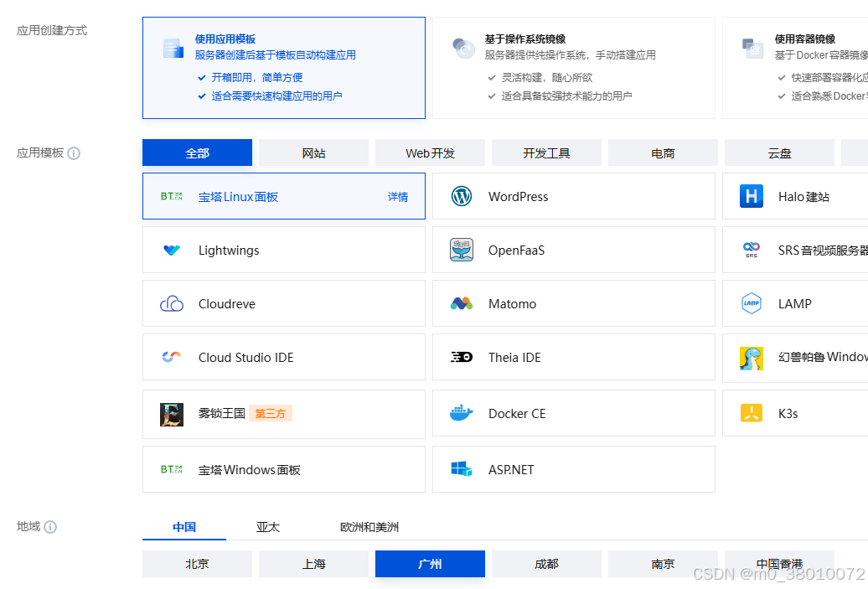Select the 欧洲和美洲 region tab

369,527
